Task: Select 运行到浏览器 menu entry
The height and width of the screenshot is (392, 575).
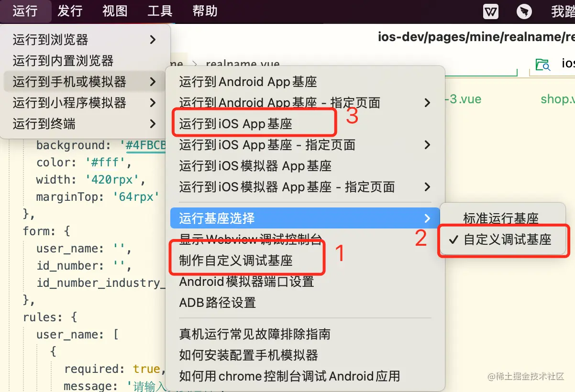Action: 85,40
